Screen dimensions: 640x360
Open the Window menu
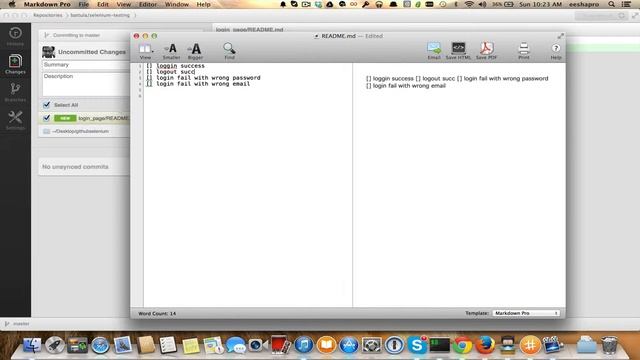[177, 4]
